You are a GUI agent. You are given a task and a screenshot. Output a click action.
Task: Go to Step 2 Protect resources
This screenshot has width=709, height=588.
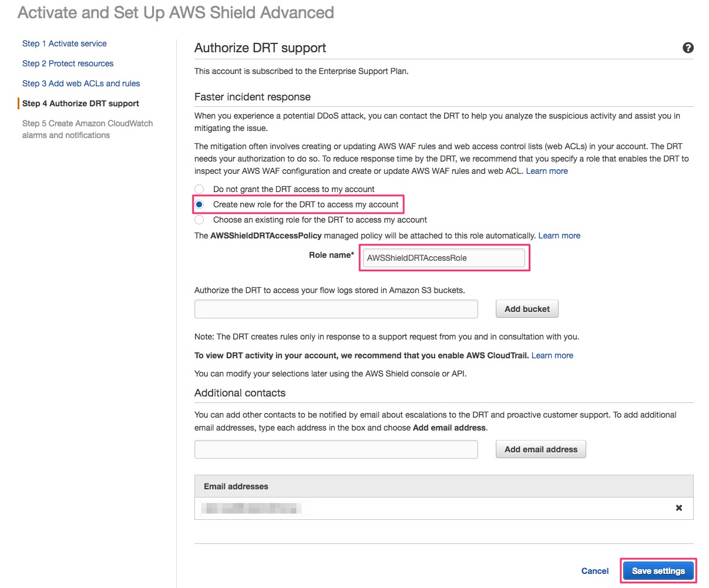[68, 63]
